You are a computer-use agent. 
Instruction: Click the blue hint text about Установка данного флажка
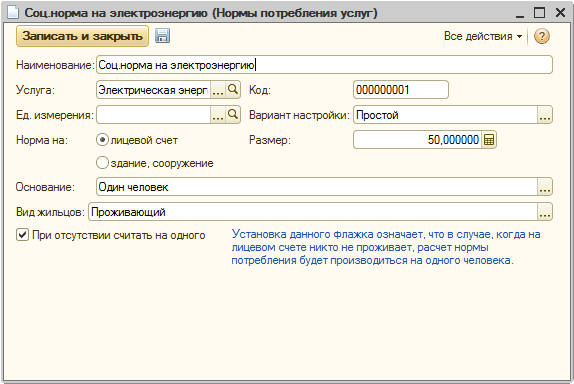pyautogui.click(x=386, y=247)
